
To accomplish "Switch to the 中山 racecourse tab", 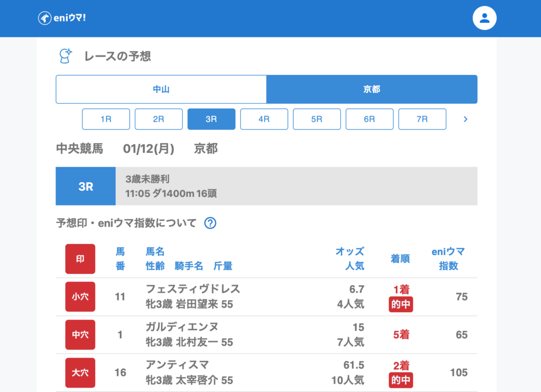I will pyautogui.click(x=161, y=89).
